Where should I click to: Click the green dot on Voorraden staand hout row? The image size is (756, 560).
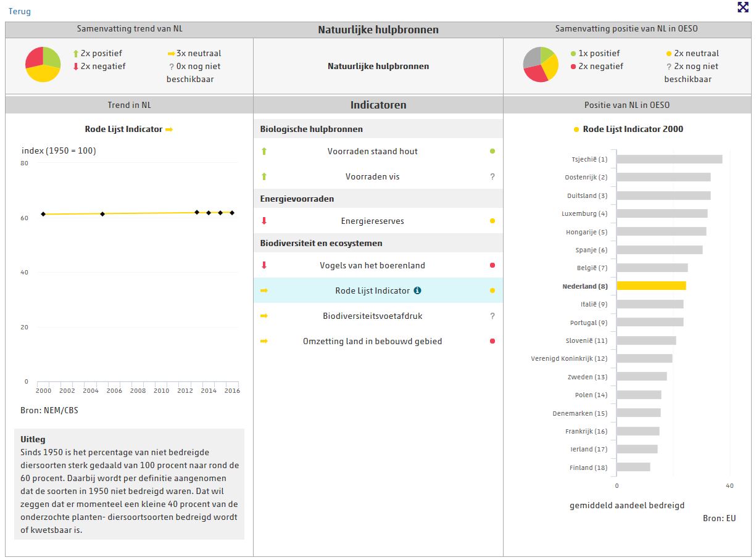click(492, 151)
